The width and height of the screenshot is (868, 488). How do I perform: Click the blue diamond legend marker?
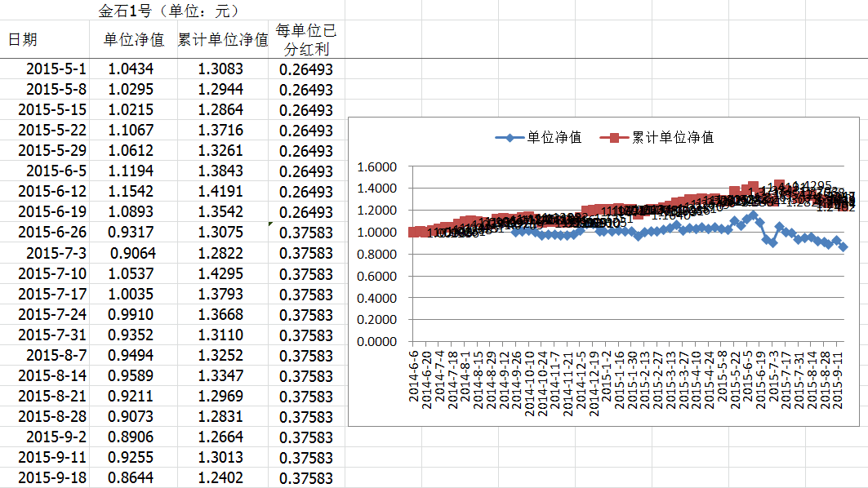click(x=510, y=137)
